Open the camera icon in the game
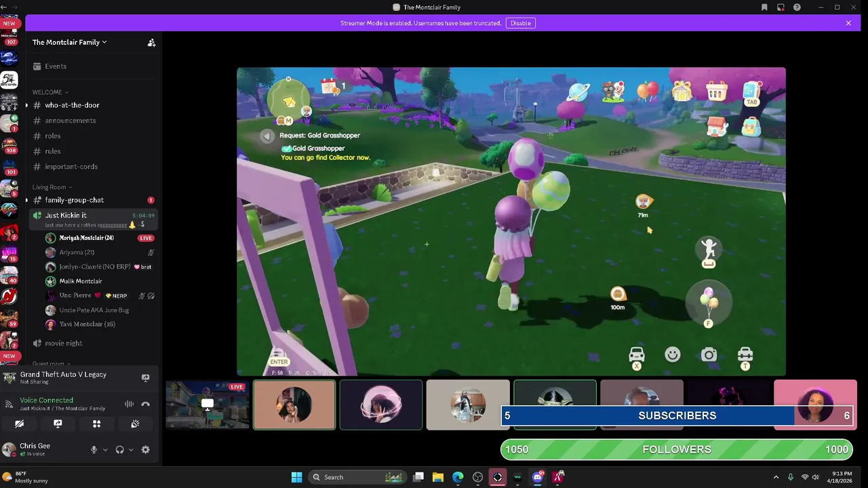 click(709, 354)
